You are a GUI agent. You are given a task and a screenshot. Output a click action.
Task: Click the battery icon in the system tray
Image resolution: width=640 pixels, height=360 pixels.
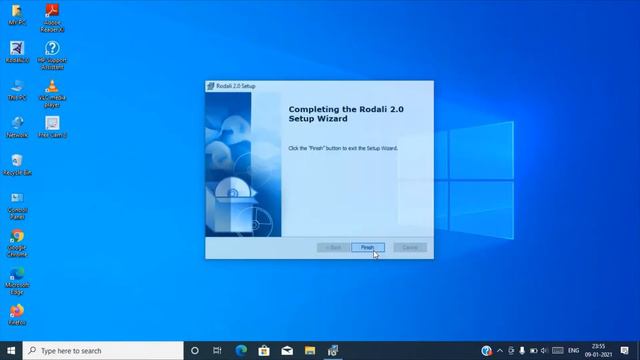tap(533, 351)
